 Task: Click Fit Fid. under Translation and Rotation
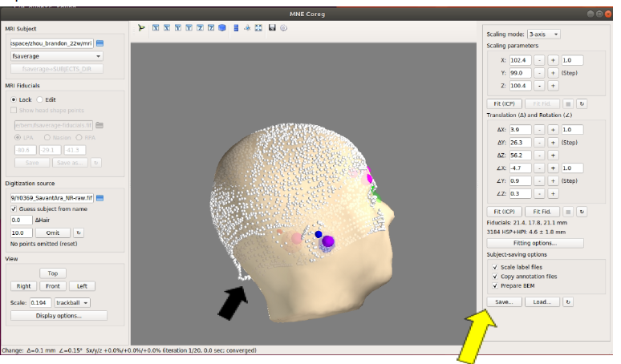(542, 212)
